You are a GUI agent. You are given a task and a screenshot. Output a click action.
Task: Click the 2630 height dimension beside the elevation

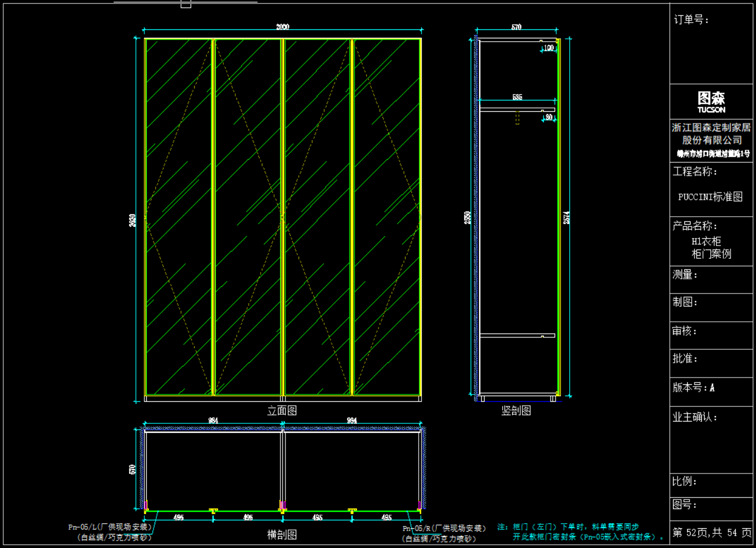point(133,220)
